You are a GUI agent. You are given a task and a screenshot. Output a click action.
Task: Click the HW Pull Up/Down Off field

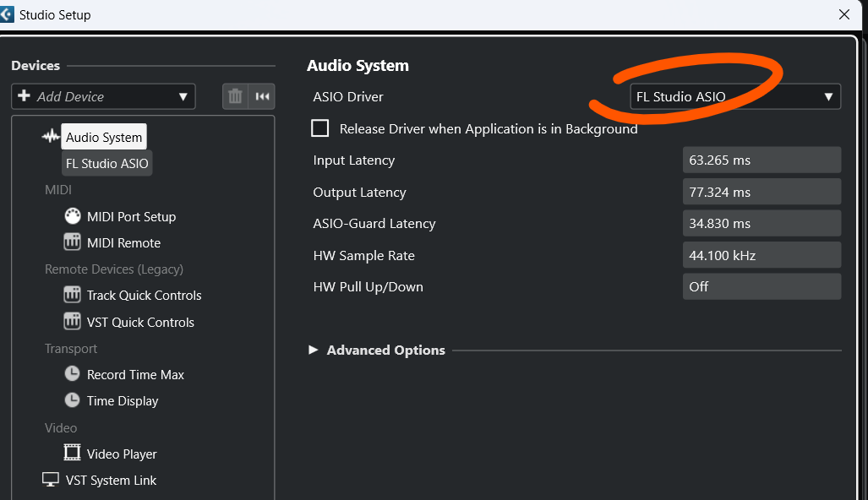[x=762, y=286]
